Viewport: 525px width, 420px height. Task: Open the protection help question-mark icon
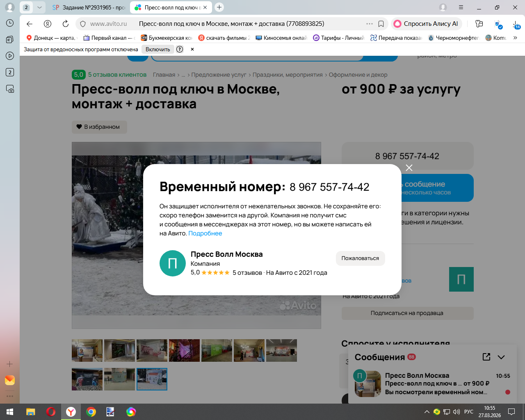coord(180,49)
